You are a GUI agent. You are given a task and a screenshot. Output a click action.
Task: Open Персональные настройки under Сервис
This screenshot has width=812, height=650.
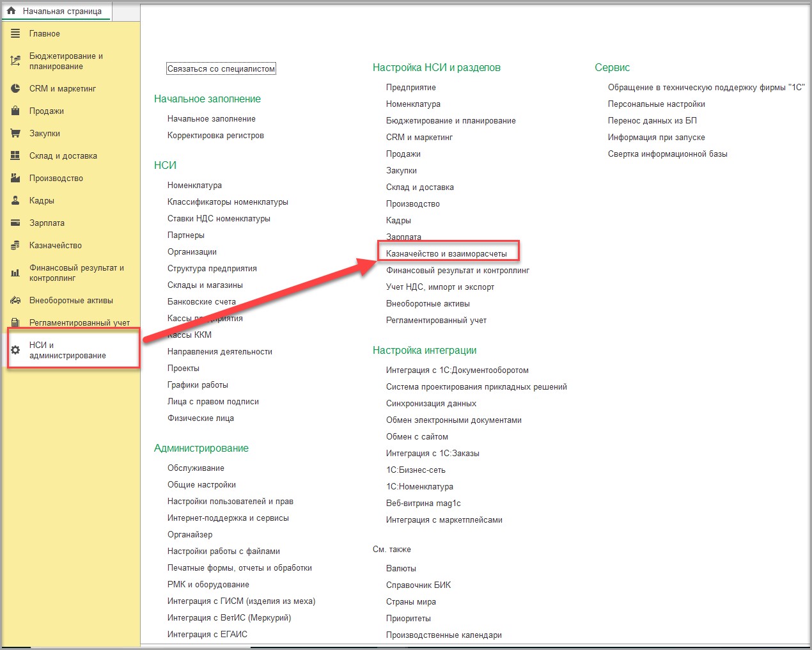(x=656, y=104)
